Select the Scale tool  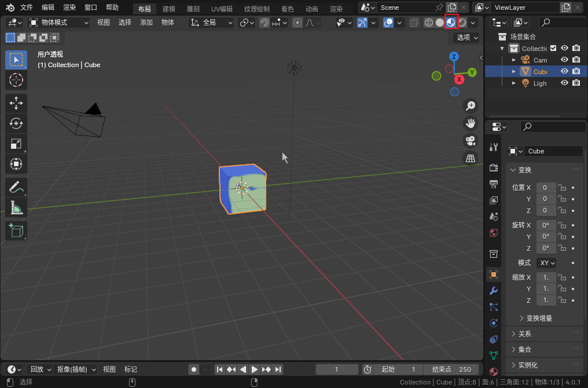(x=16, y=144)
